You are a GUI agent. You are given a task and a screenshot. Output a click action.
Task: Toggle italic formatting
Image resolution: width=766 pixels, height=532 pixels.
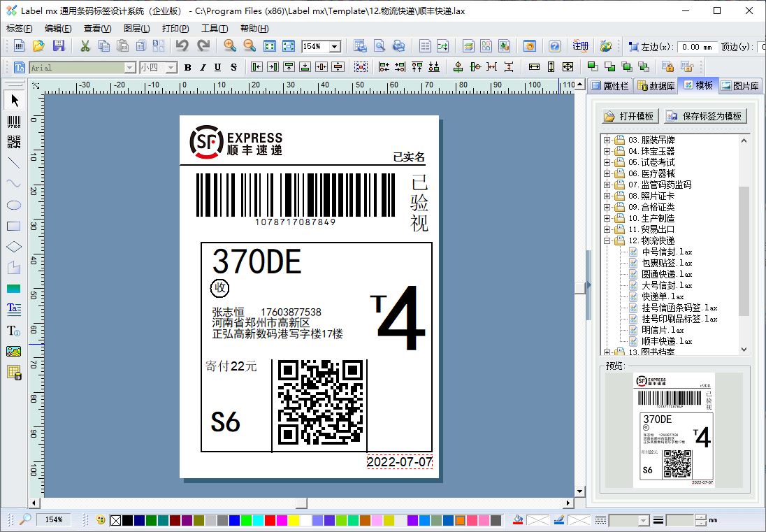pos(203,67)
